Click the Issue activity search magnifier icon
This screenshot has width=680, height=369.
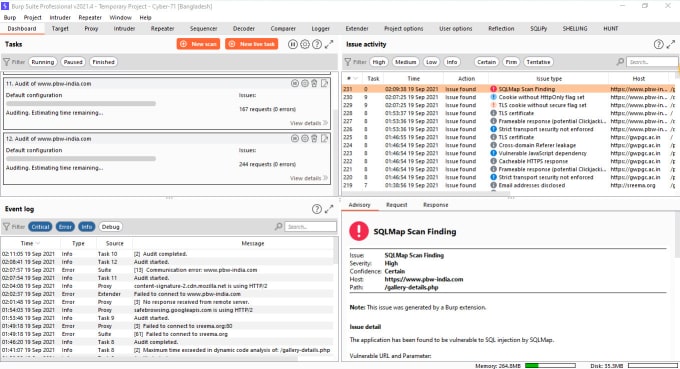pos(621,62)
